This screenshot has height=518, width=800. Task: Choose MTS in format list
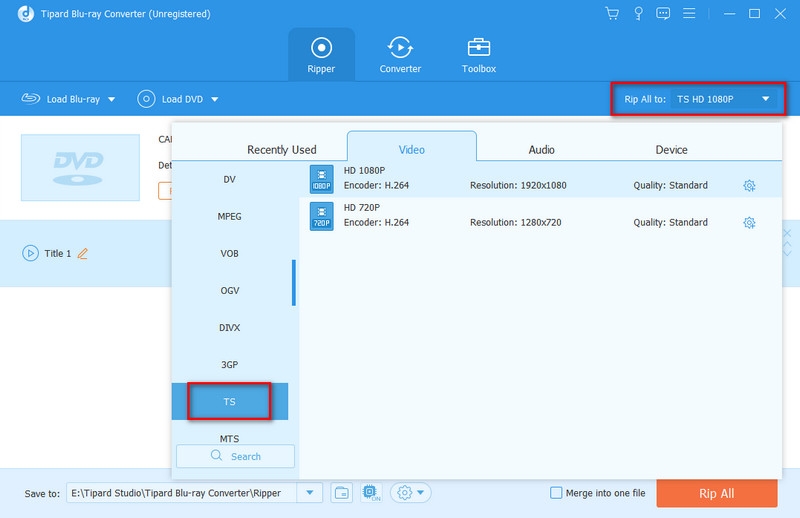(230, 438)
